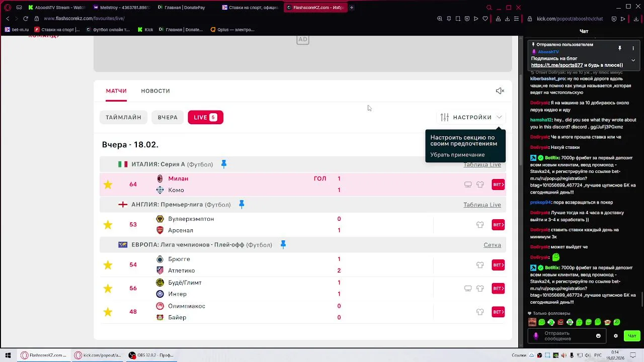Screen dimensions: 644x362
Task: Click the Атлетико club crest
Action: pyautogui.click(x=160, y=270)
